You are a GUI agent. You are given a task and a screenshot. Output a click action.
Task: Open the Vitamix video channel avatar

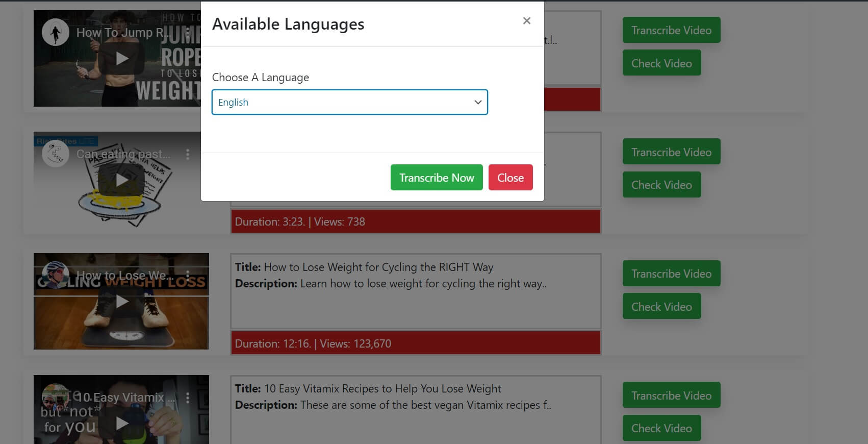55,397
